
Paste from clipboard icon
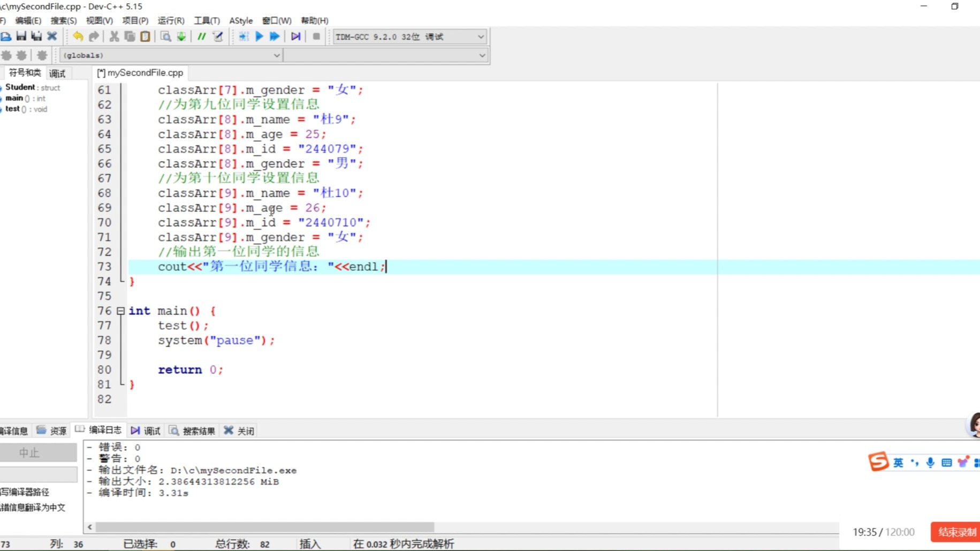coord(145,36)
